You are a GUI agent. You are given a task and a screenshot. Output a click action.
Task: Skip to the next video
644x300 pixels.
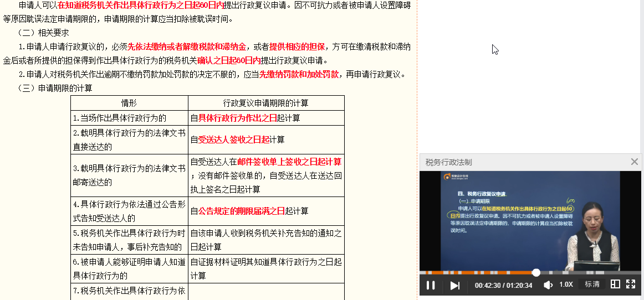tap(455, 285)
